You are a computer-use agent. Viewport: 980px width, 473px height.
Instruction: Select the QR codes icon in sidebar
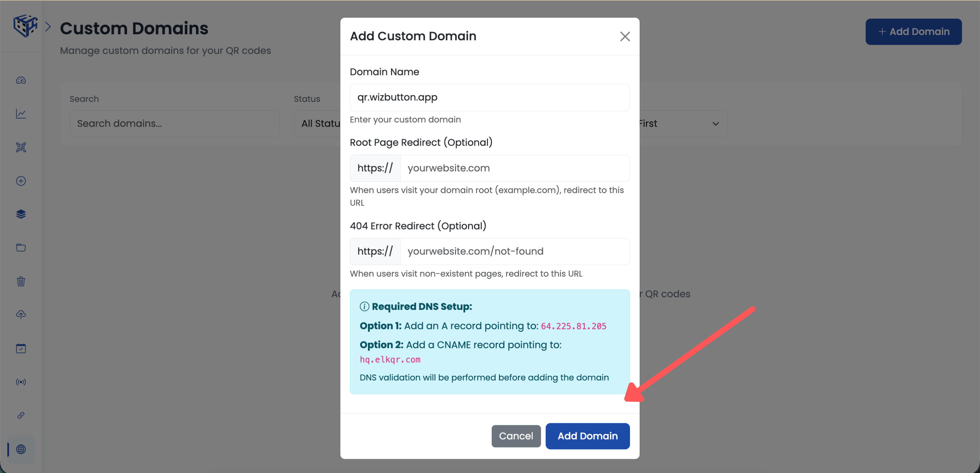tap(21, 147)
